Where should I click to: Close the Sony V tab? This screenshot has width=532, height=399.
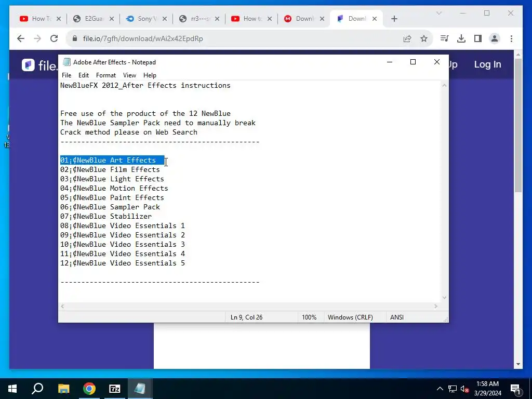(x=165, y=19)
